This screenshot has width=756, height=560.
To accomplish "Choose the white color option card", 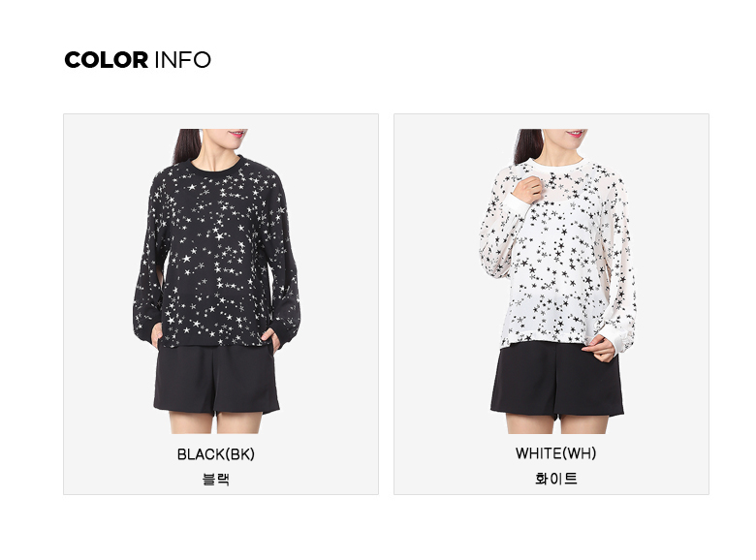I will pos(551,304).
